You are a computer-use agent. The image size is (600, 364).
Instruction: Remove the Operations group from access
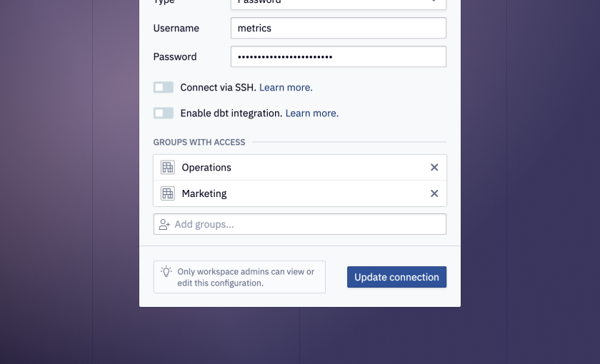pyautogui.click(x=434, y=168)
